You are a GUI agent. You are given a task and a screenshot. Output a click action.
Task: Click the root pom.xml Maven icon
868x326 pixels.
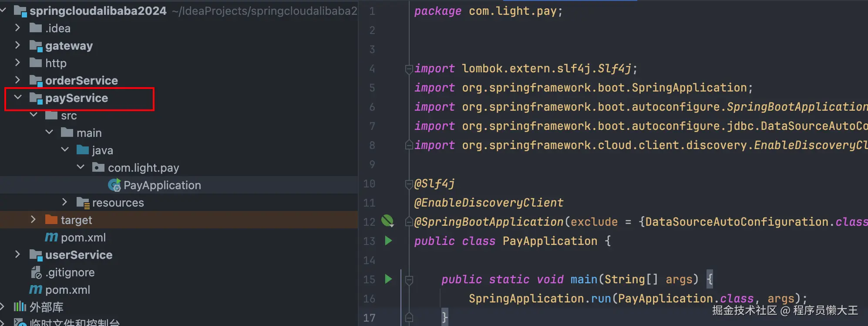tap(36, 289)
